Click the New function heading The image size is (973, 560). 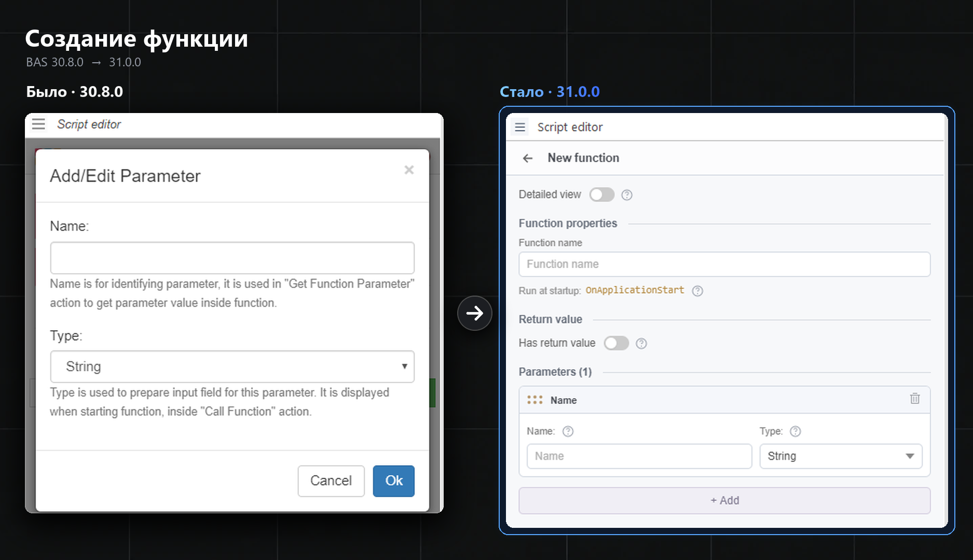(583, 158)
